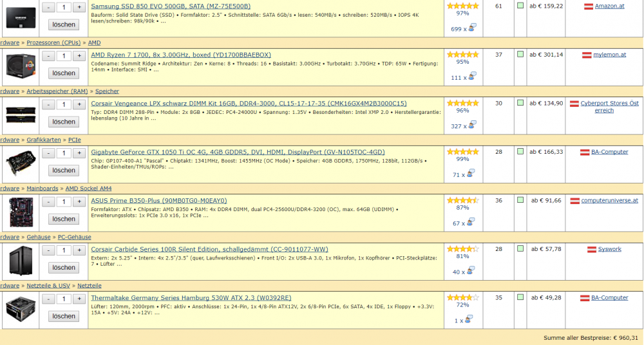Tick checkbox in AMD Ryzen 7 row
644x345 pixels.
[x=520, y=54]
